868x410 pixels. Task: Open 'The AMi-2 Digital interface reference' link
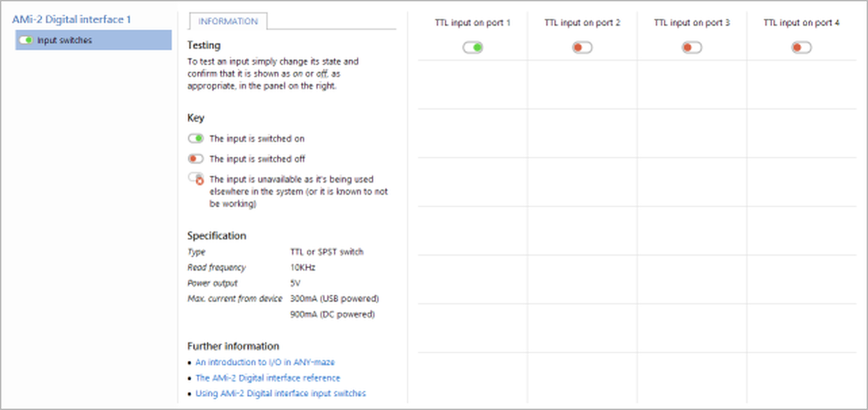click(268, 378)
